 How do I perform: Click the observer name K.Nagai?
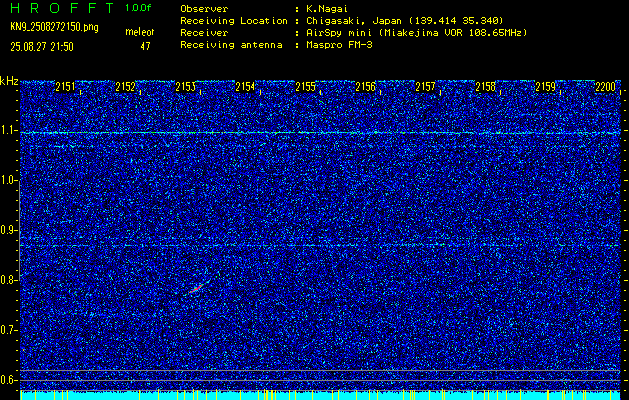point(327,8)
